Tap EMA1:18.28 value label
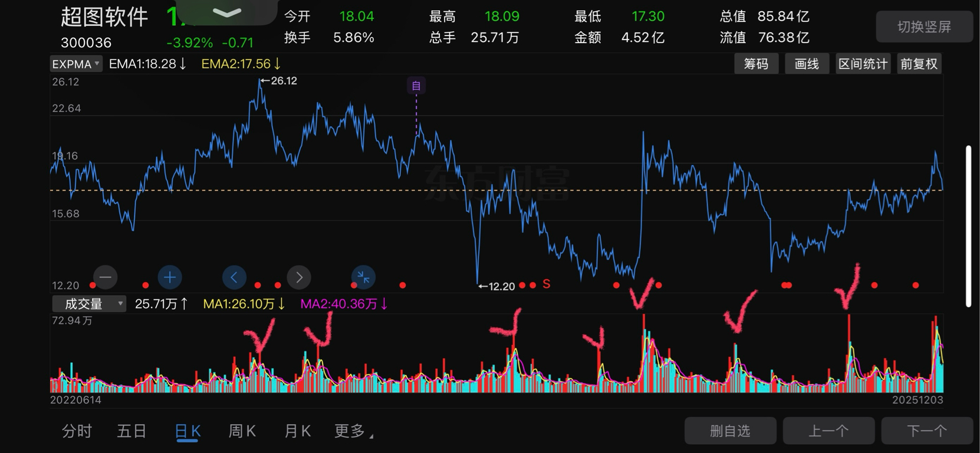The width and height of the screenshot is (980, 453). 147,64
